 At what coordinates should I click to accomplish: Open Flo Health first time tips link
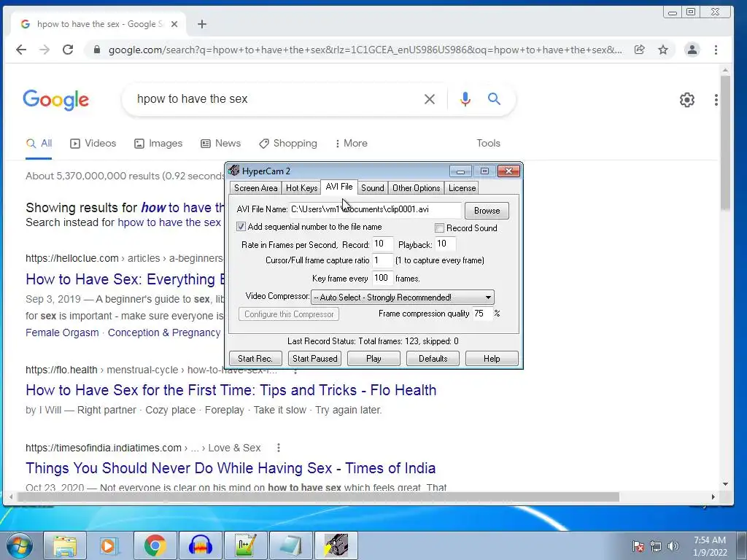pyautogui.click(x=231, y=390)
